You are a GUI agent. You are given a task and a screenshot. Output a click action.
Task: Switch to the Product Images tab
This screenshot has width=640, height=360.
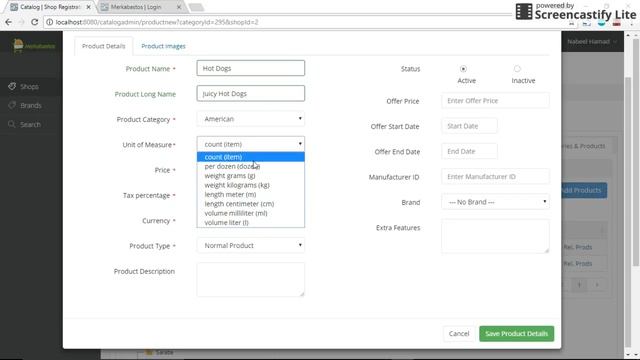click(x=163, y=46)
